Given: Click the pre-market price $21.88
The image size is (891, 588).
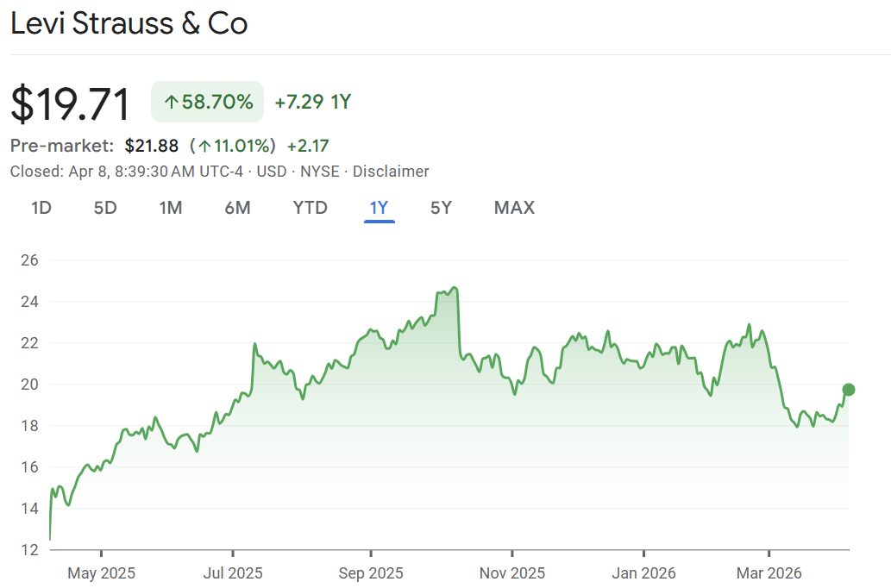Looking at the screenshot, I should pos(152,146).
